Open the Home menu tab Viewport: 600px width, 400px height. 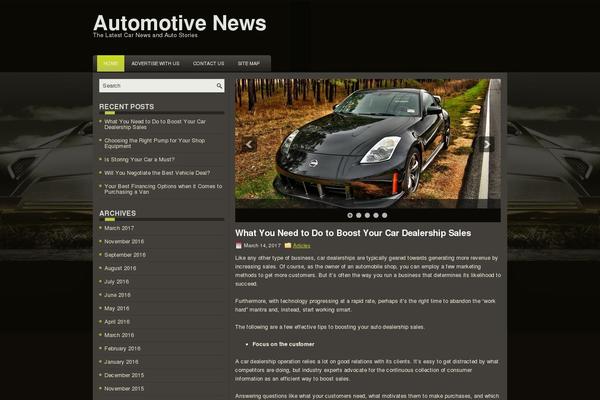click(x=111, y=64)
